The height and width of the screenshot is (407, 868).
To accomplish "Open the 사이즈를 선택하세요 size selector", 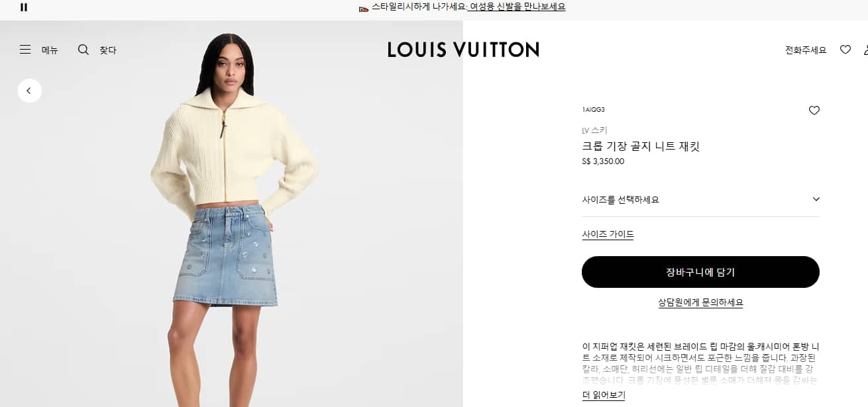I will click(x=700, y=200).
